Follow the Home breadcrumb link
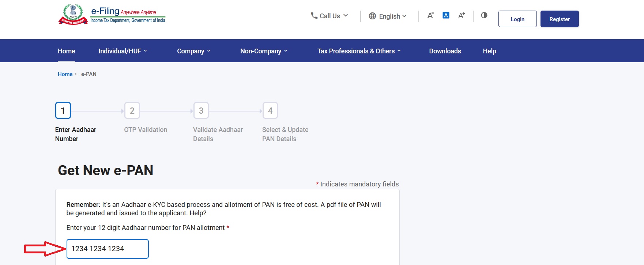This screenshot has width=644, height=265. 65,74
